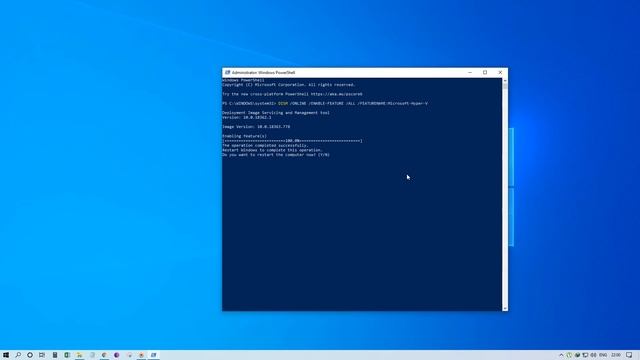Click the 'Image Version: 10.0.18363.778' line
The height and width of the screenshot is (360, 640).
click(256, 127)
